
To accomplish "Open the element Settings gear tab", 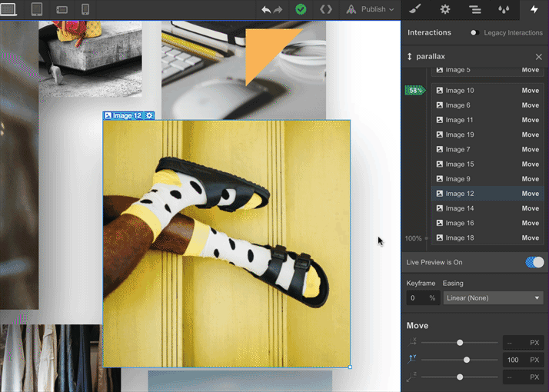I will pyautogui.click(x=444, y=9).
